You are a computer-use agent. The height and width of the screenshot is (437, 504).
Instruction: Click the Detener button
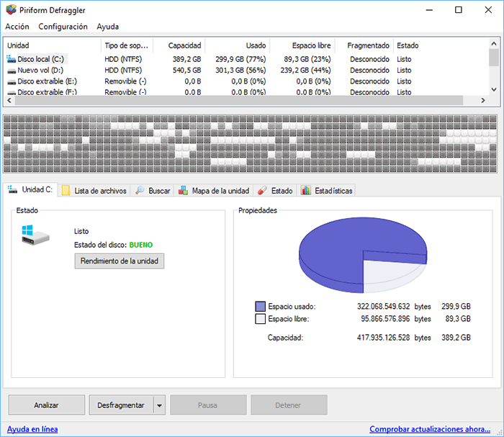pos(289,405)
